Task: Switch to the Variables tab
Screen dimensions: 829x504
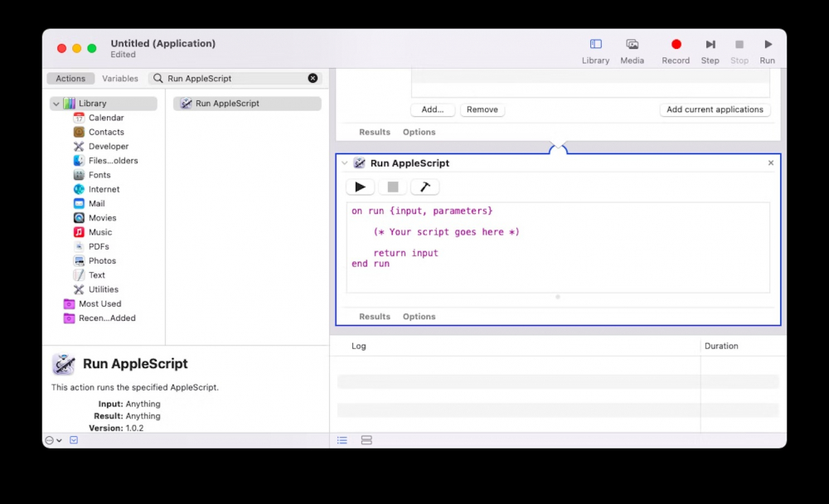Action: click(x=120, y=79)
